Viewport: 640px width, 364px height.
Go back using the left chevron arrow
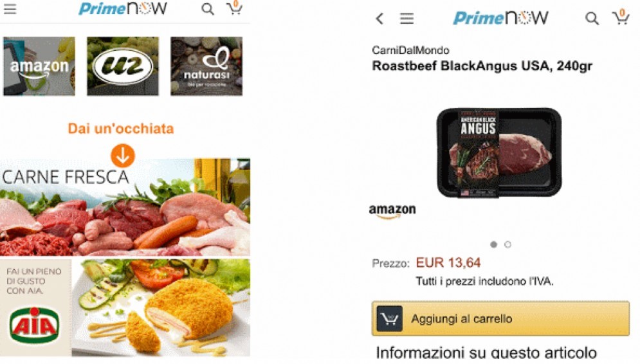[x=379, y=19]
